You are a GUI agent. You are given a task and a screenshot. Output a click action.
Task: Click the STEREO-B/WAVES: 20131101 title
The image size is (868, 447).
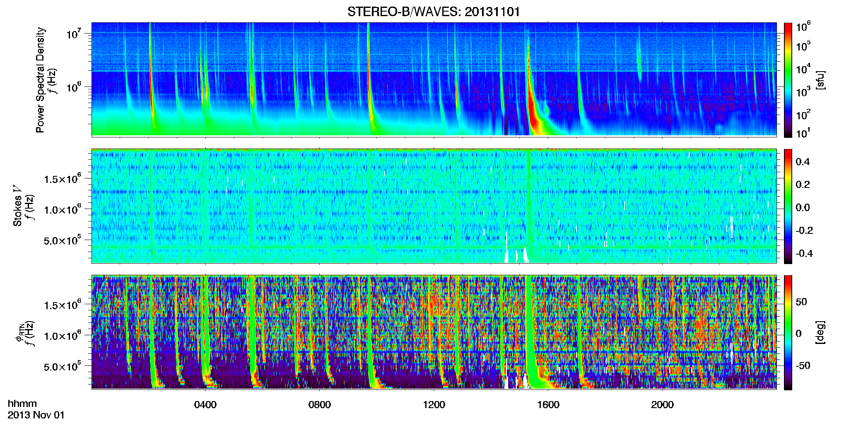tap(434, 12)
